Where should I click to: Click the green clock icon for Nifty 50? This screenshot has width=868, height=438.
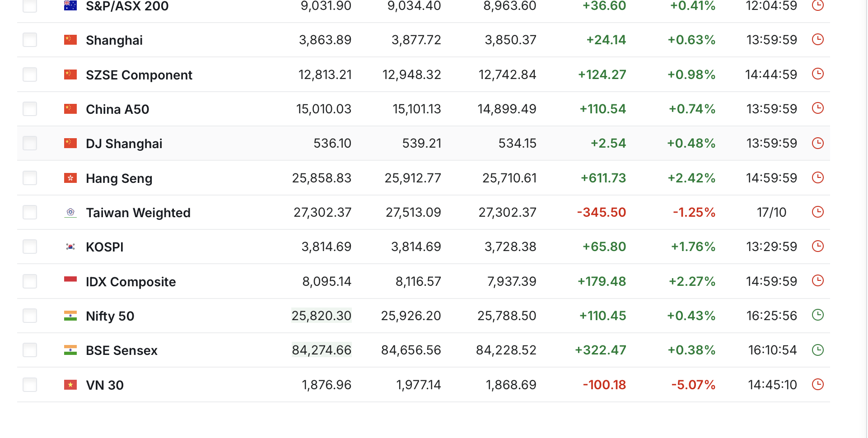(x=817, y=315)
